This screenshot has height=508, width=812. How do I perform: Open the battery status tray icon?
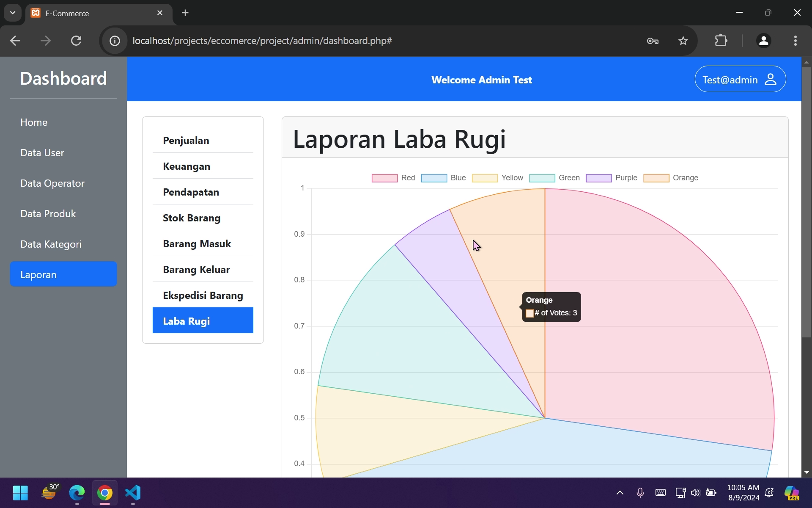click(x=711, y=493)
